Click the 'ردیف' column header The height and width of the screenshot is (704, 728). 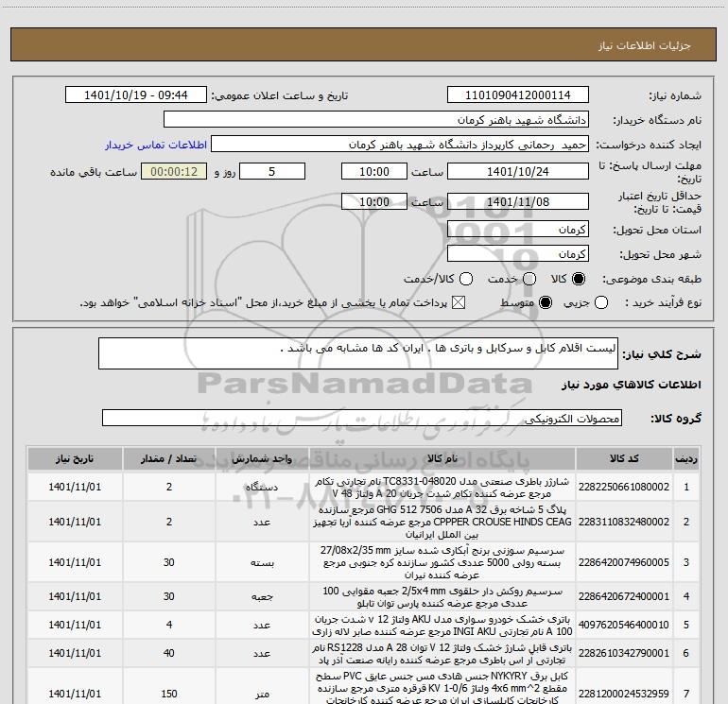(x=686, y=458)
